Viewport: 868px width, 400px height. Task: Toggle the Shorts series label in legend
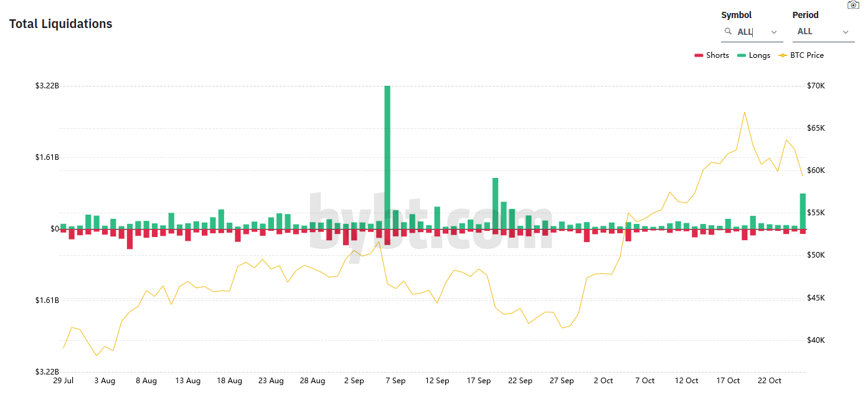click(x=717, y=55)
